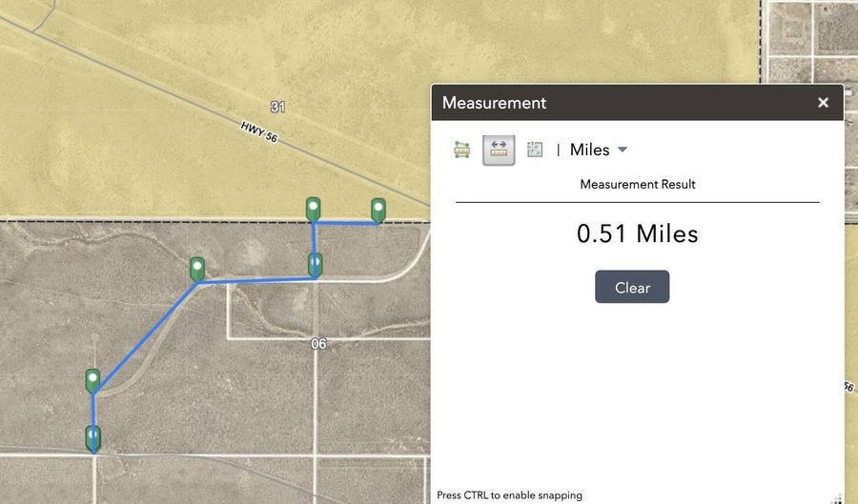Click the 0.51 Miles result text
This screenshot has width=858, height=504.
point(637,233)
